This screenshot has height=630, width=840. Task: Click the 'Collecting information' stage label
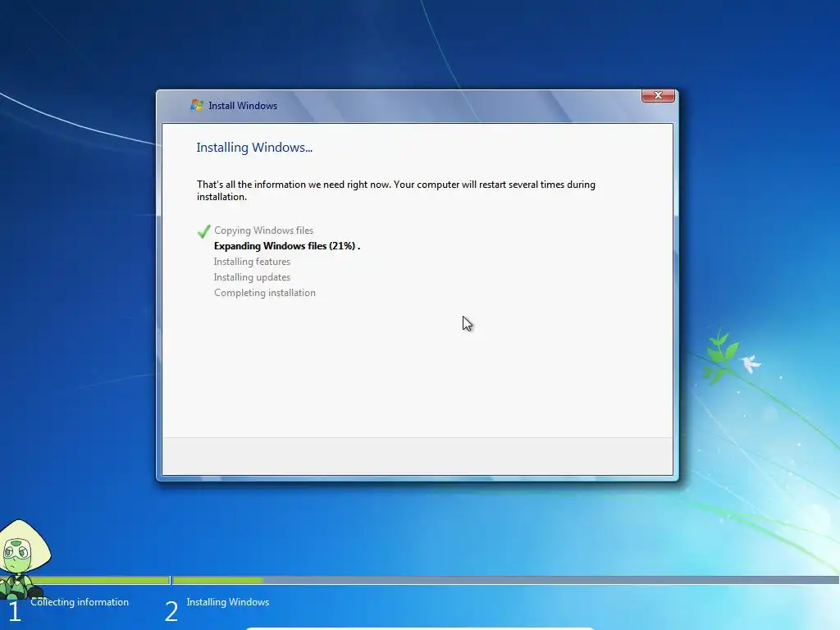pos(80,601)
